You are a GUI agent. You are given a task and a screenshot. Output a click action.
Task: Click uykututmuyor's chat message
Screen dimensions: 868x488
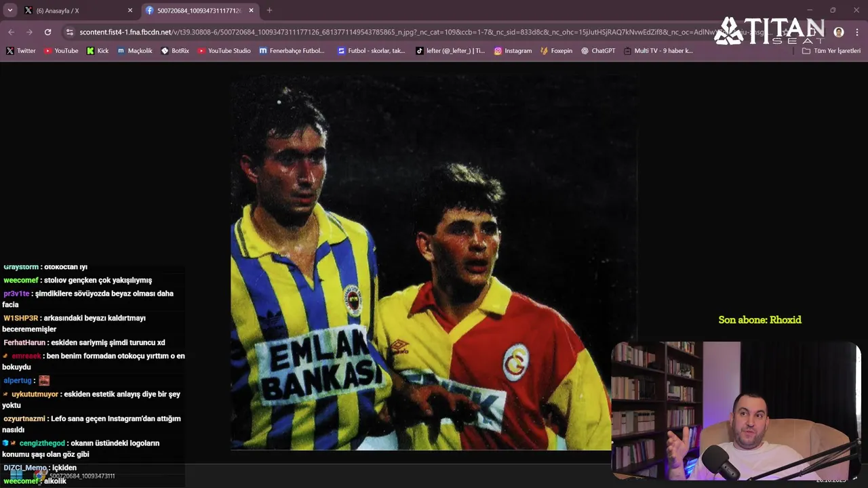click(92, 399)
